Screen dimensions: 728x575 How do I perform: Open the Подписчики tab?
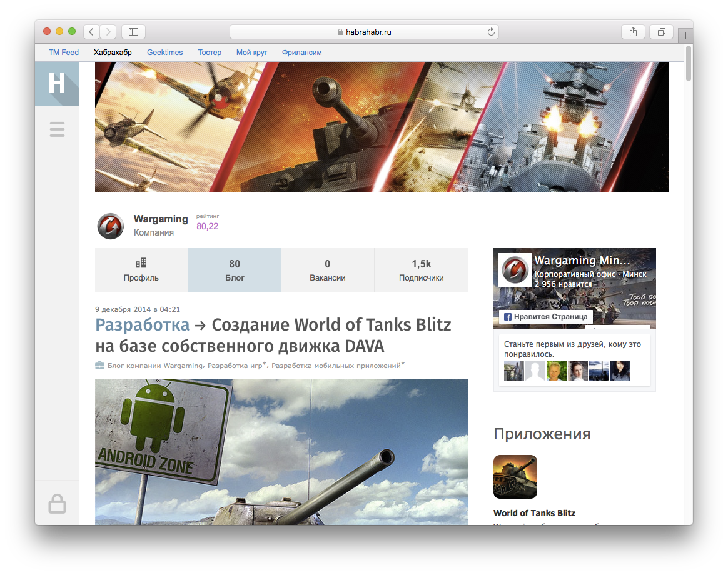point(422,270)
